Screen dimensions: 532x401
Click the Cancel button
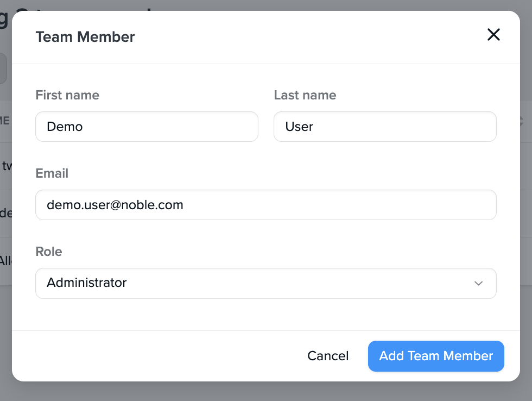tap(328, 356)
